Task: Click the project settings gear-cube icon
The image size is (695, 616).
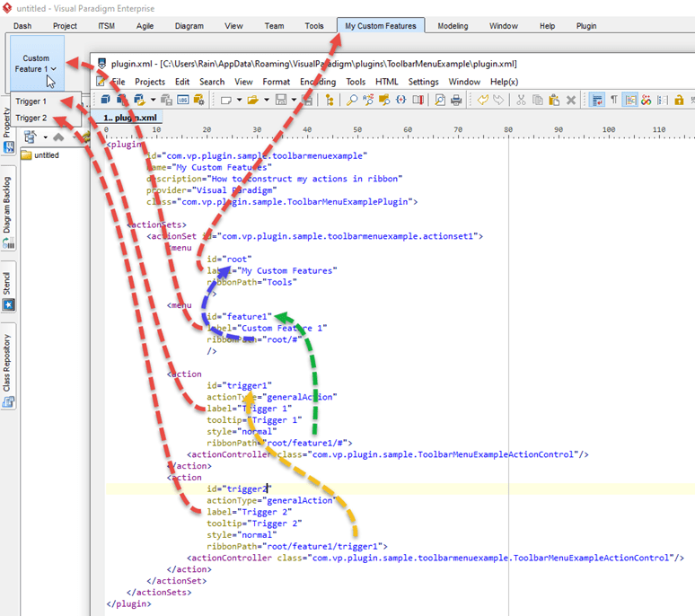Action: point(199,100)
